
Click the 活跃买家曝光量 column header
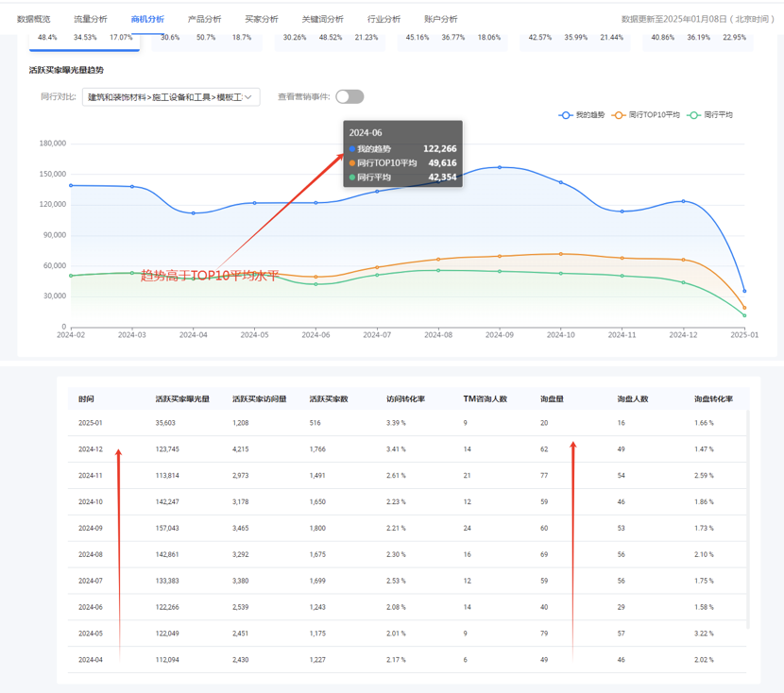click(182, 398)
